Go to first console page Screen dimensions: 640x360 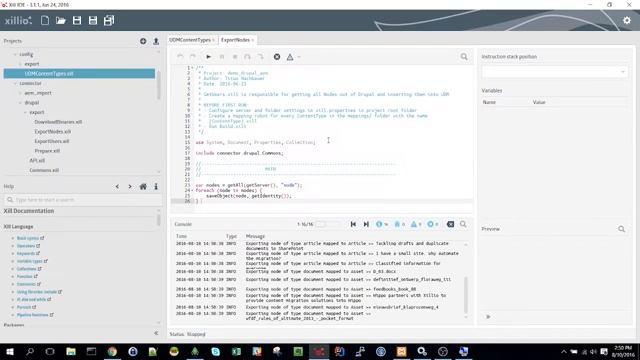click(x=353, y=224)
